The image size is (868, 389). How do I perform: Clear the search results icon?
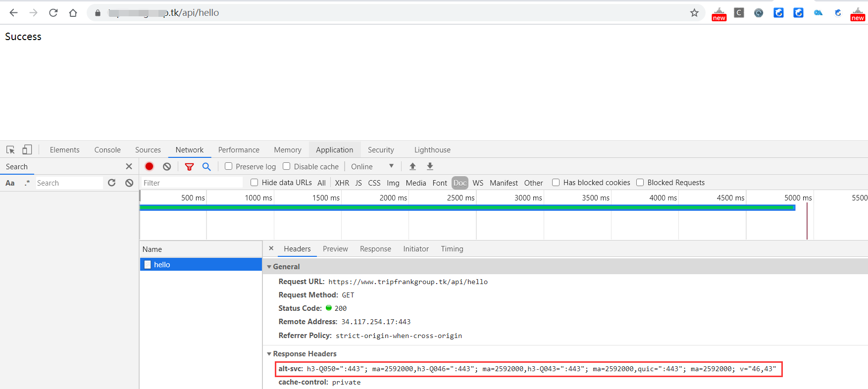point(129,183)
